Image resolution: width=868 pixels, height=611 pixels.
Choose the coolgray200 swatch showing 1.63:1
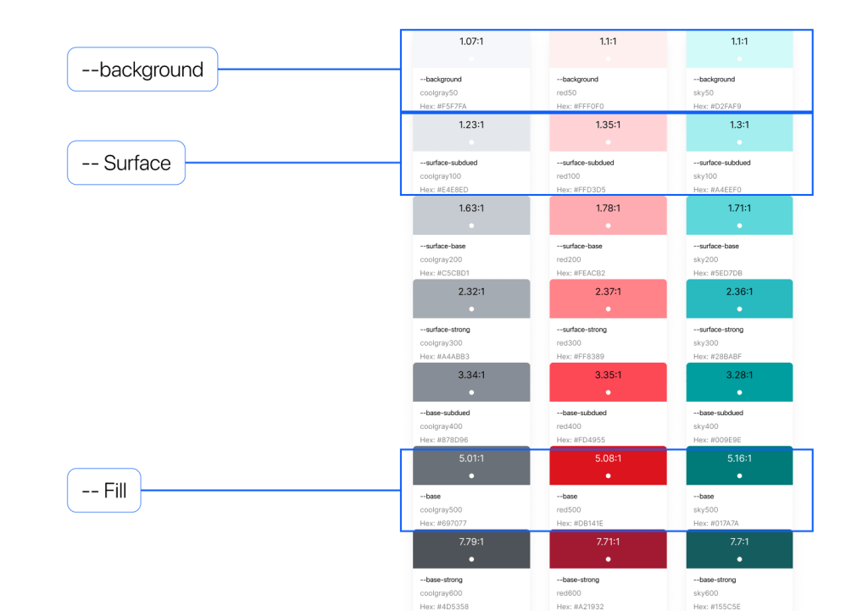[x=471, y=216]
